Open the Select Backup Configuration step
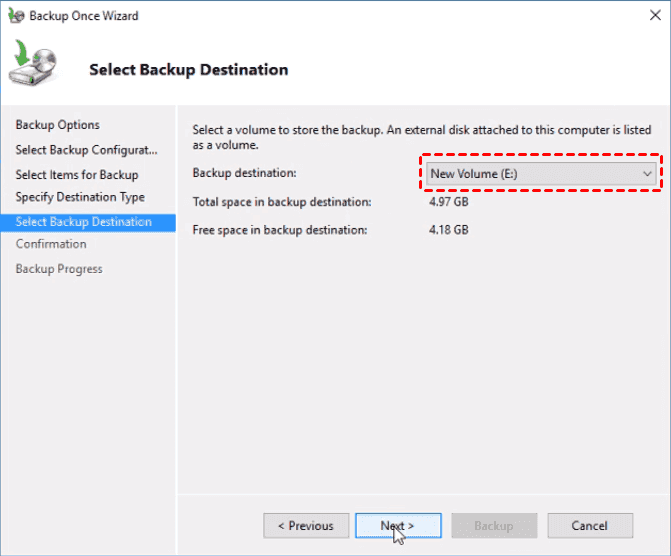This screenshot has height=556, width=671. pos(87,150)
